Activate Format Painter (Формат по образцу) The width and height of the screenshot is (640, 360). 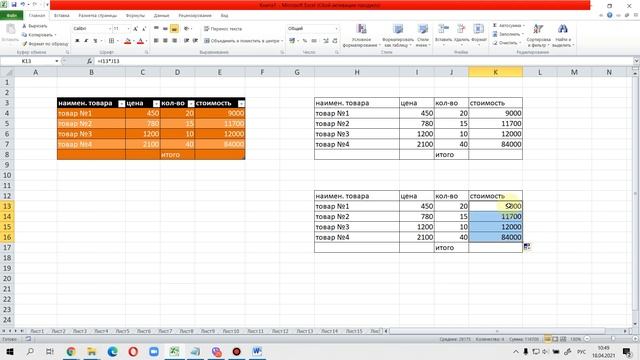[45, 44]
